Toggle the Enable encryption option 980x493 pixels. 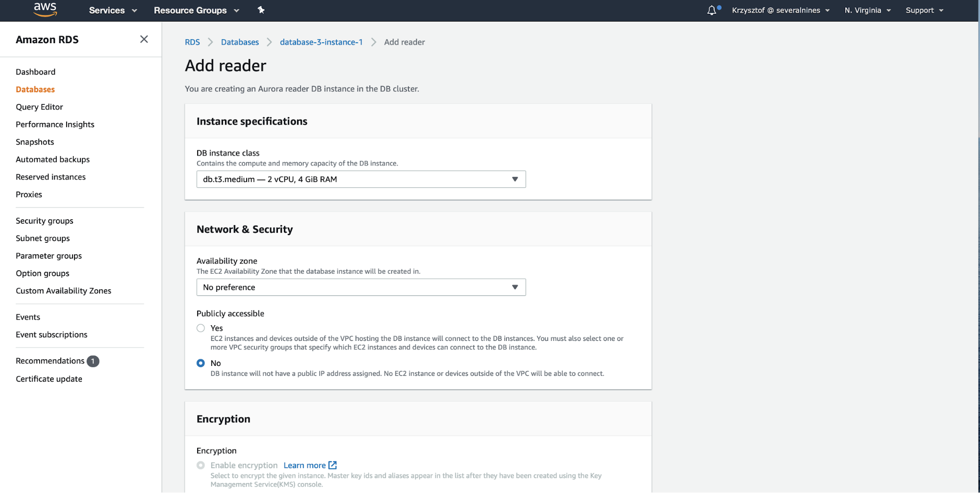pyautogui.click(x=201, y=465)
